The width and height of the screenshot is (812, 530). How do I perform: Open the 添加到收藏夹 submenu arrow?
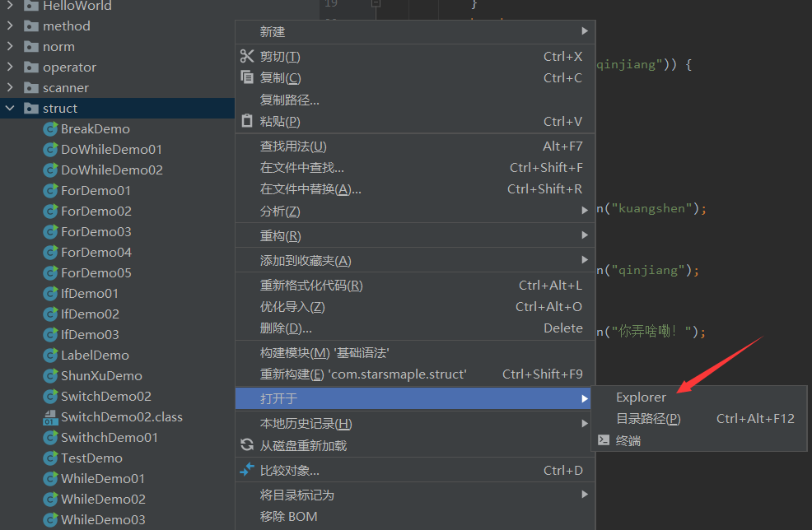[585, 260]
